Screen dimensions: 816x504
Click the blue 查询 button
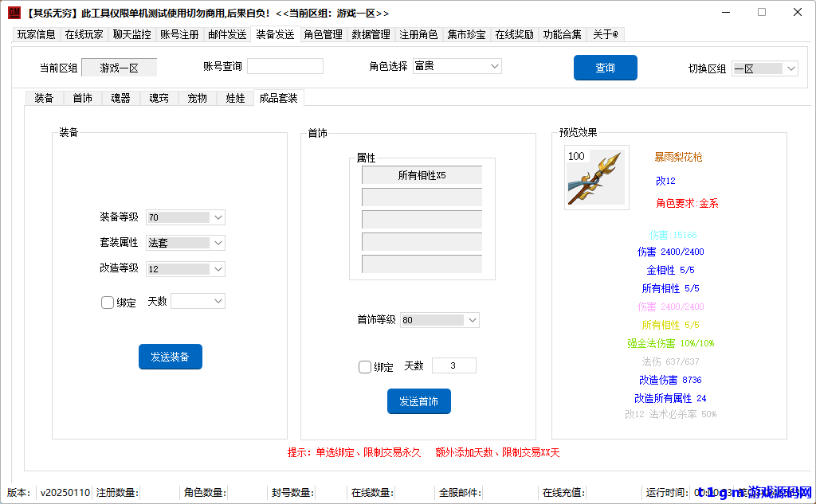tap(605, 68)
